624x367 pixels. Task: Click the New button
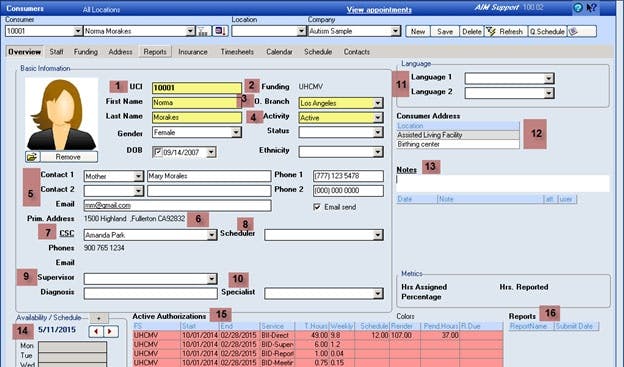(418, 31)
